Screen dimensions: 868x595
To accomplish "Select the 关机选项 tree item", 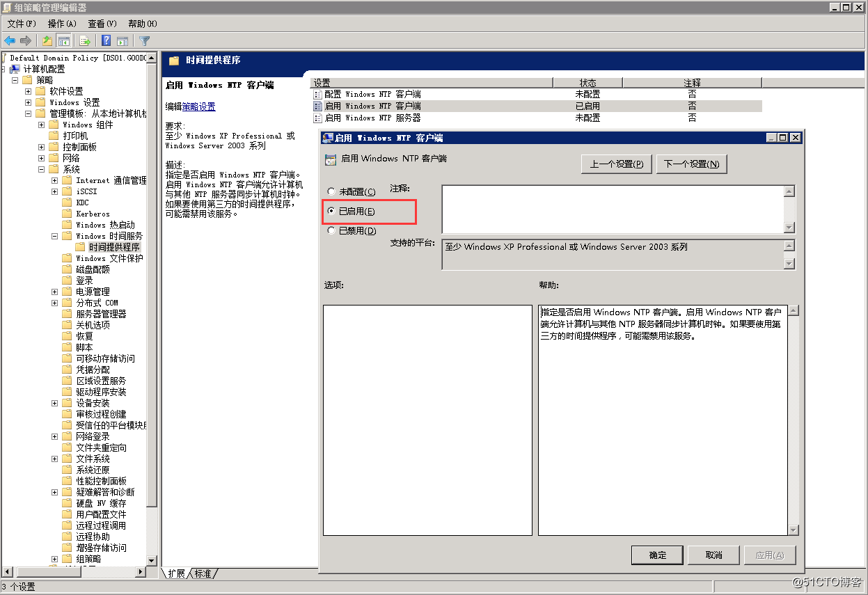I will coord(93,325).
